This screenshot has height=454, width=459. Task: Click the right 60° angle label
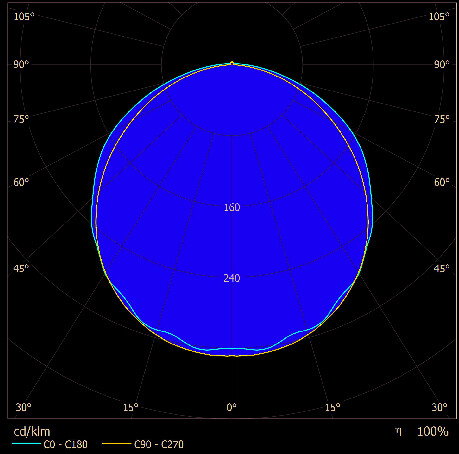point(441,182)
